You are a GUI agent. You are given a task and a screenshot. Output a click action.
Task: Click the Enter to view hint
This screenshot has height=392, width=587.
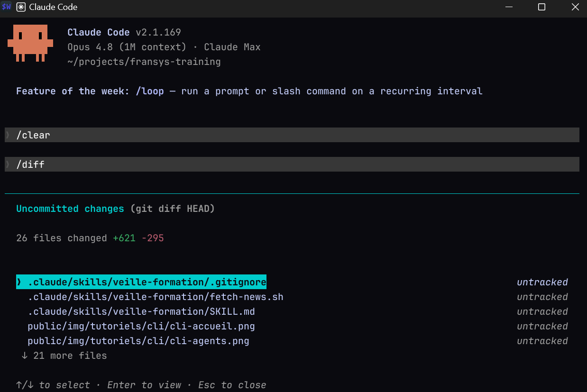pos(144,385)
